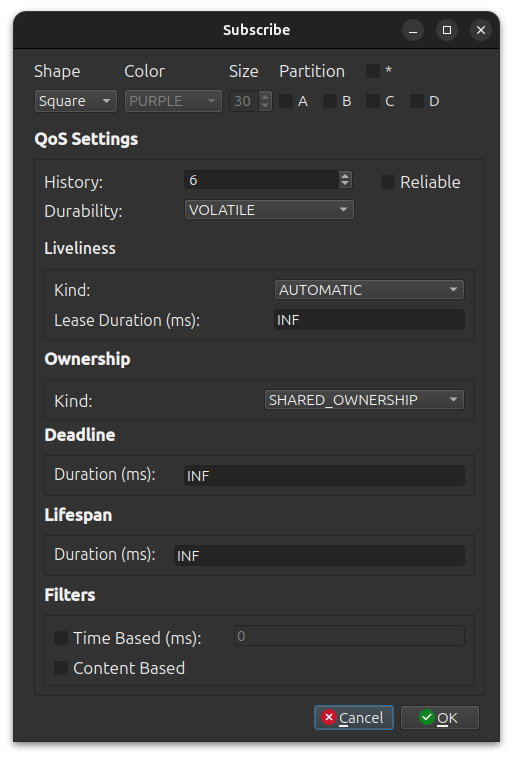Check partition A checkbox
513x758 pixels.
click(x=286, y=101)
